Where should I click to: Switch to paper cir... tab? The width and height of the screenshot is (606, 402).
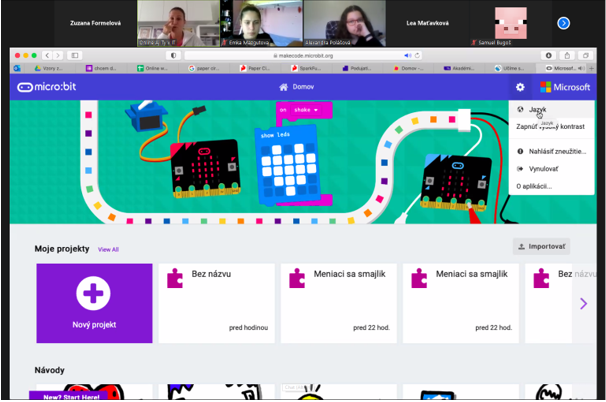click(203, 68)
